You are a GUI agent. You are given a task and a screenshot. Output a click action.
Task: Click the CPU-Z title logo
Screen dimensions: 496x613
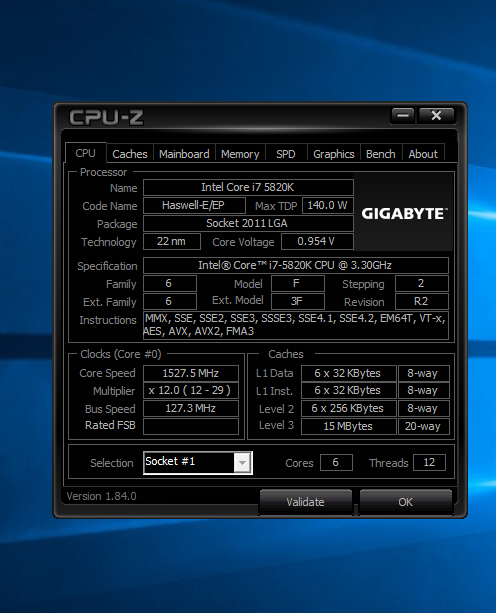click(x=106, y=117)
